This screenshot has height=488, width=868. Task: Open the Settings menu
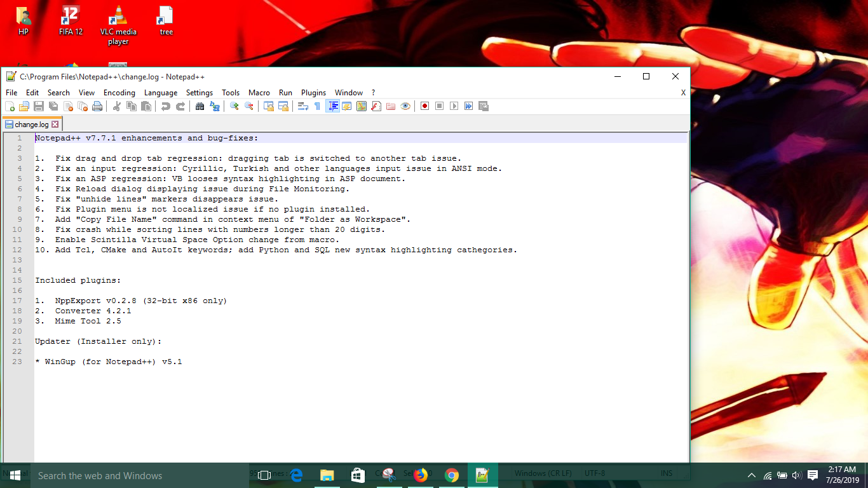[x=200, y=93]
